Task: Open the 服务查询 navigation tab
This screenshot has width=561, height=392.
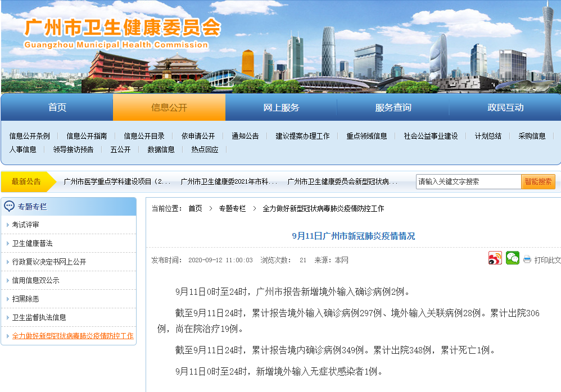Action: (393, 107)
